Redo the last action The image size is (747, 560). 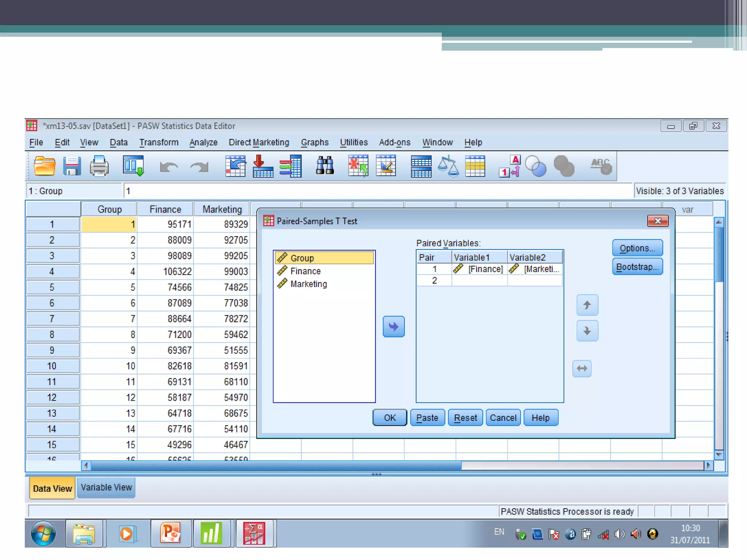199,167
